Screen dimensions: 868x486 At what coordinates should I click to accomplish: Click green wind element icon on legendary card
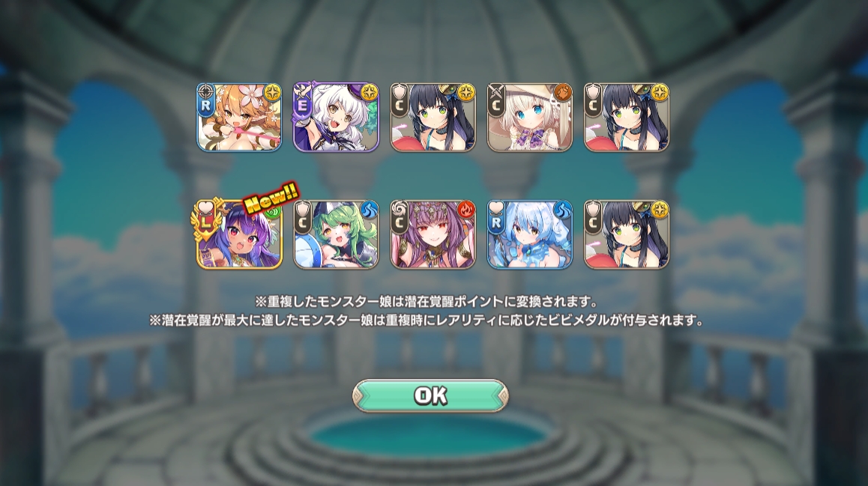(273, 210)
